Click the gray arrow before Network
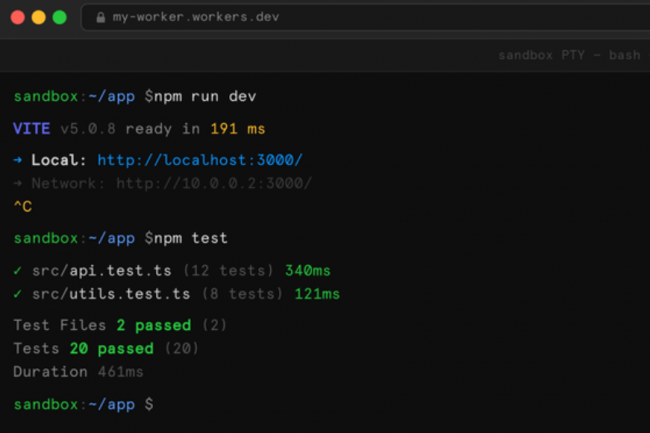 click(x=18, y=184)
